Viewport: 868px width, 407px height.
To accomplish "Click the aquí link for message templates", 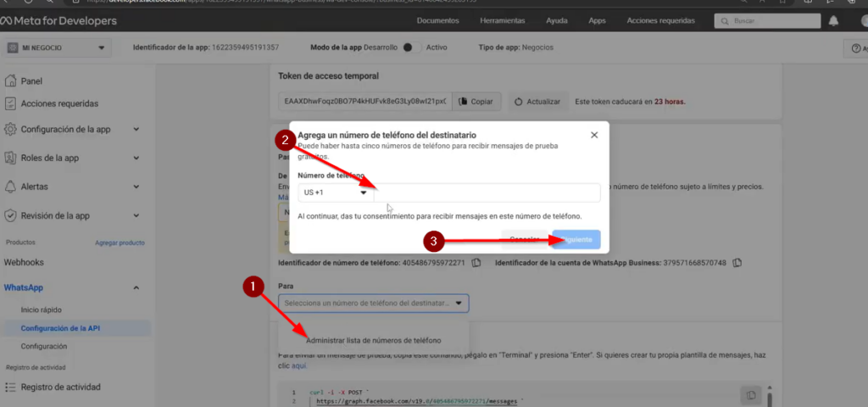I will [x=299, y=366].
